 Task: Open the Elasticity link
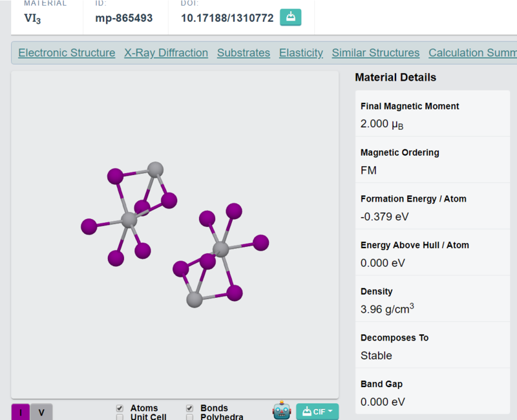tap(301, 53)
